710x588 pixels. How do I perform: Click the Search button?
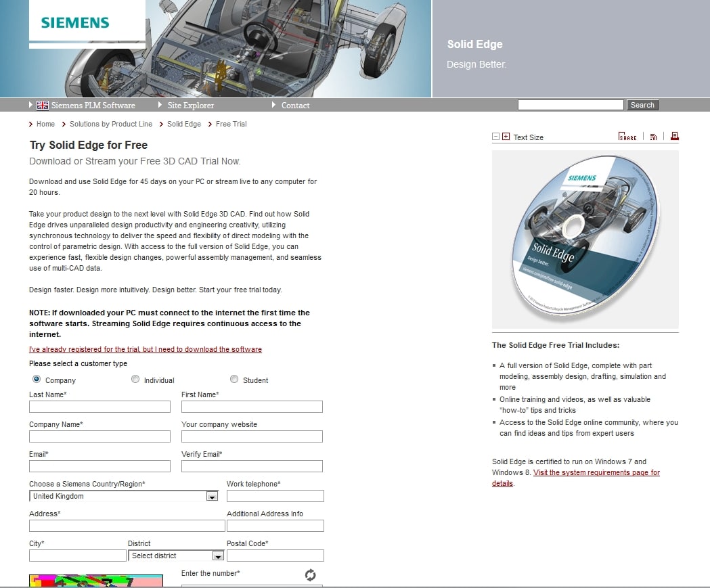642,105
